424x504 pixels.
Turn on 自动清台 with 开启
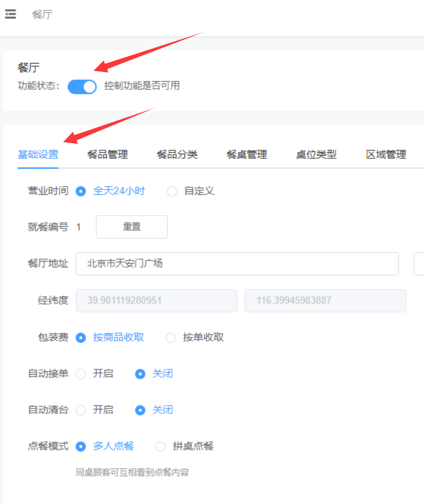[95, 410]
